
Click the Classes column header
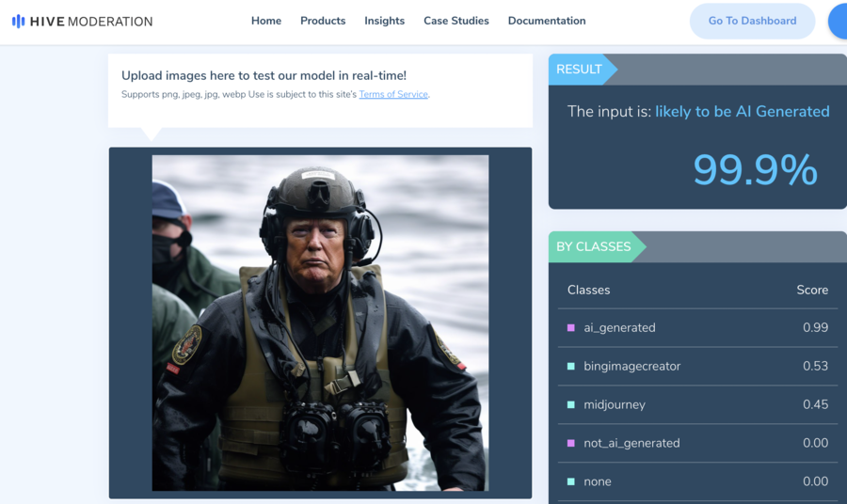click(x=589, y=291)
